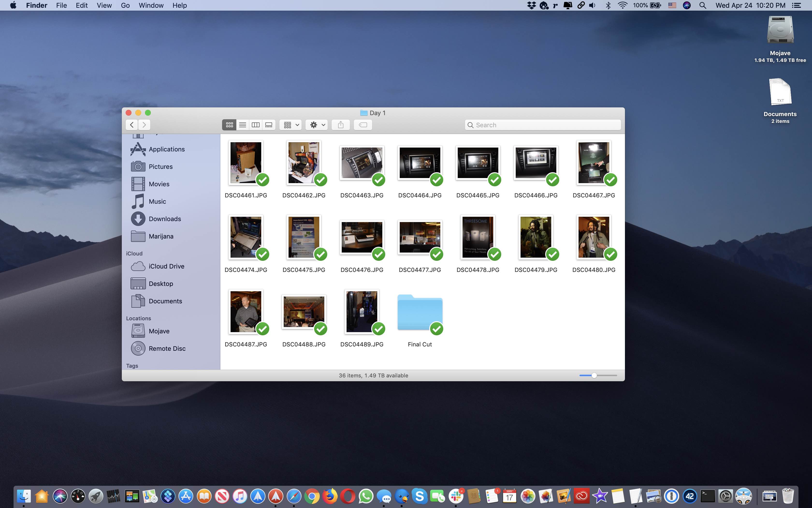Viewport: 812px width, 508px height.
Task: Open the Action gear menu
Action: [317, 125]
